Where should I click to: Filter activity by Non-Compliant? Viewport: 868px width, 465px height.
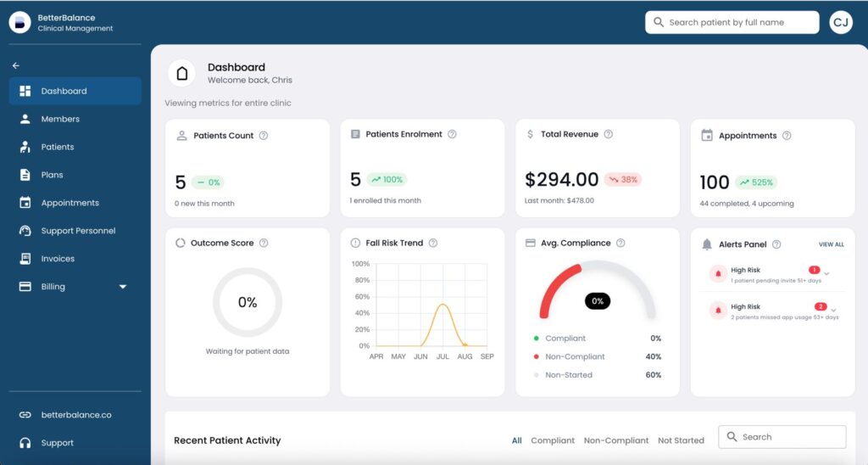click(616, 440)
